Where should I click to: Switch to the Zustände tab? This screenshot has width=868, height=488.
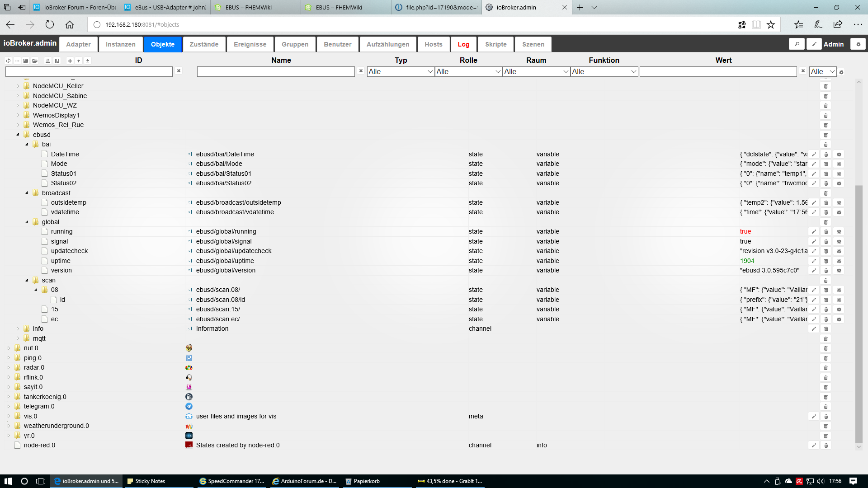[204, 44]
